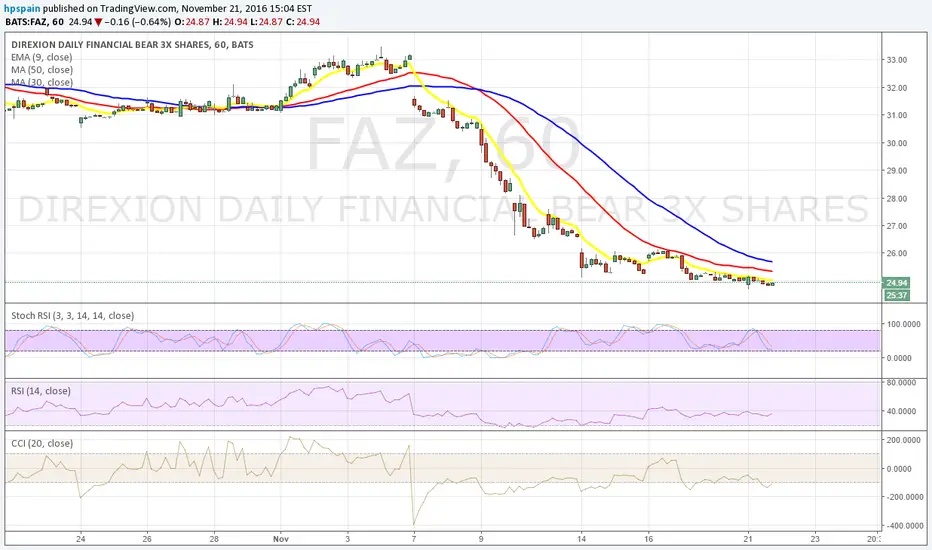932x550 pixels.
Task: Click the -200.0000 CCI scale label
Action: point(903,496)
